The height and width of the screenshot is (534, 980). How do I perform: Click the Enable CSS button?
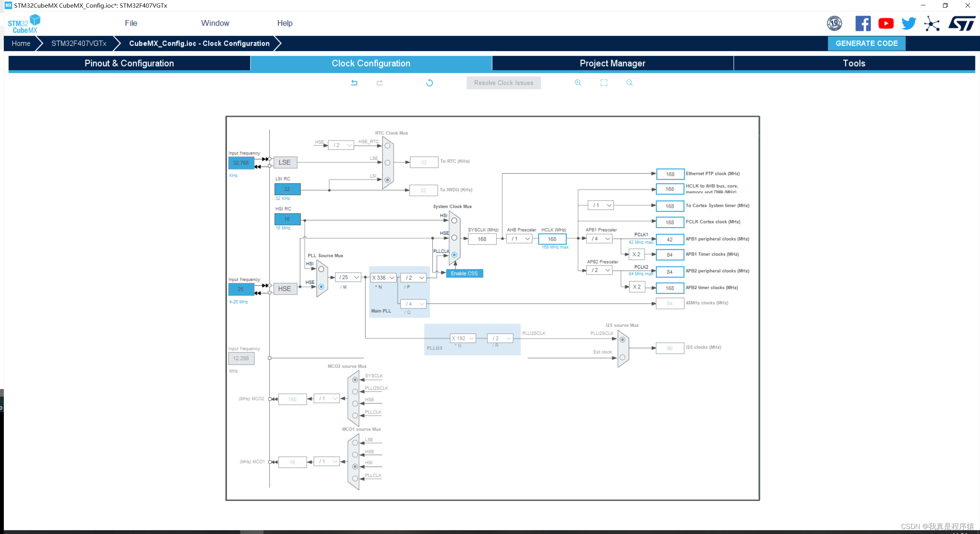coord(464,273)
